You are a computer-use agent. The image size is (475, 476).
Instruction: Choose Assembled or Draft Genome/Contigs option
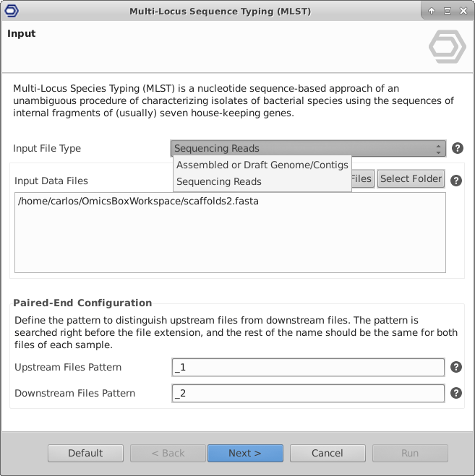(262, 165)
